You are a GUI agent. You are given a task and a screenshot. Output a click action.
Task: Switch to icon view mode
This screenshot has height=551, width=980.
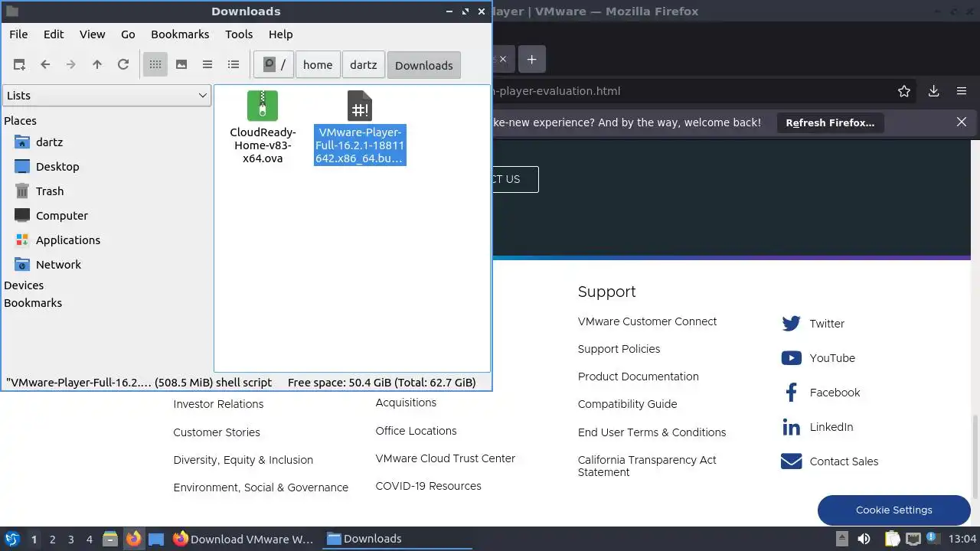click(x=155, y=65)
